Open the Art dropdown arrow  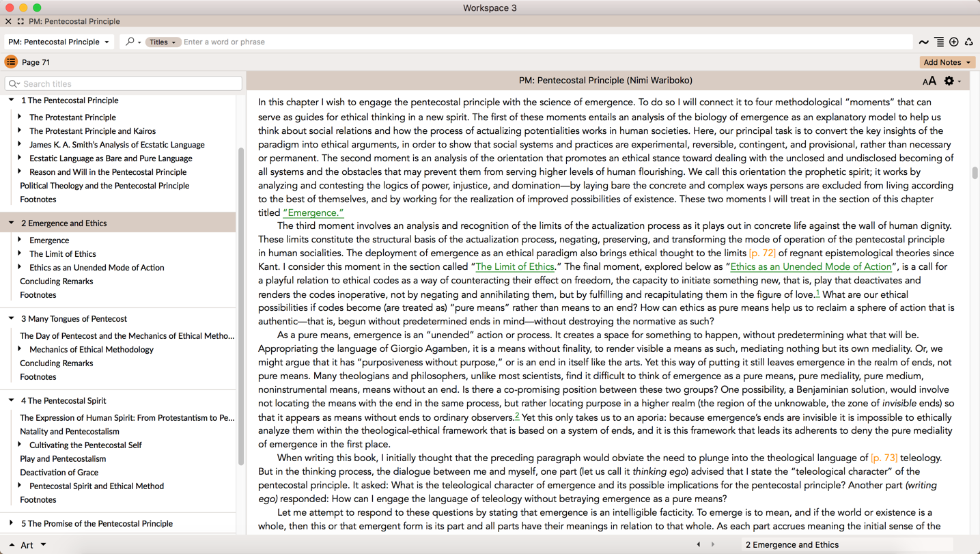click(x=43, y=544)
